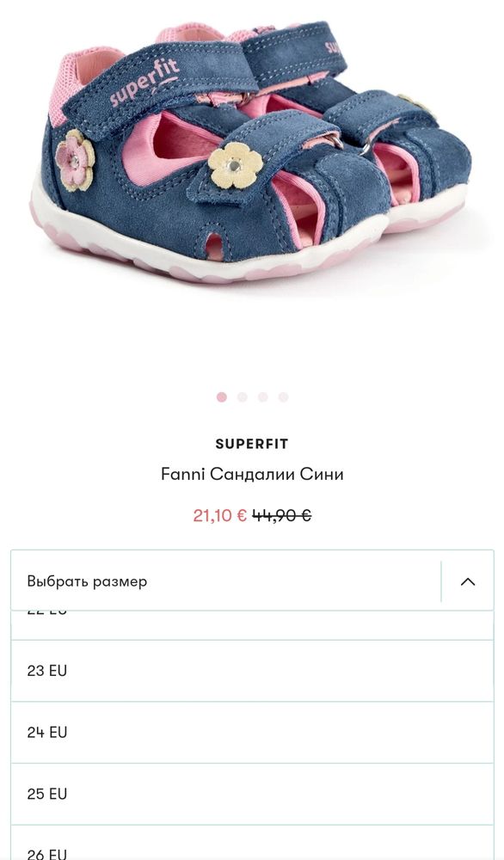Go to first image carousel dot

[222, 397]
